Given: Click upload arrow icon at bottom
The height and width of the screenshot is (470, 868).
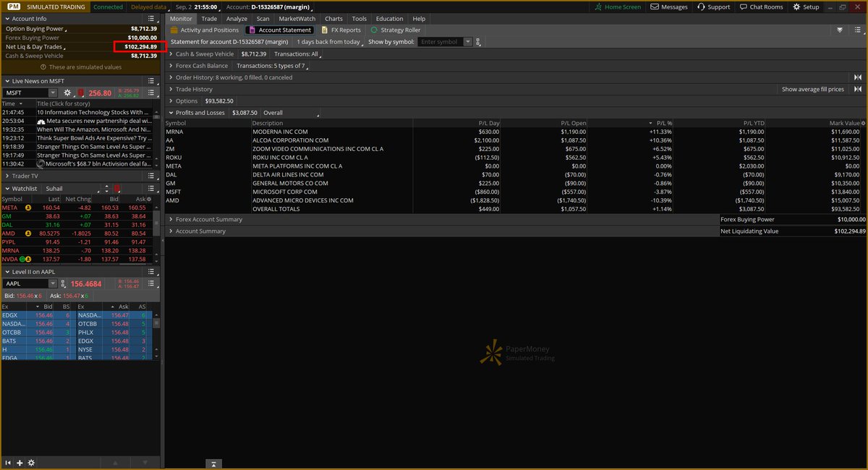Looking at the screenshot, I should (215, 463).
